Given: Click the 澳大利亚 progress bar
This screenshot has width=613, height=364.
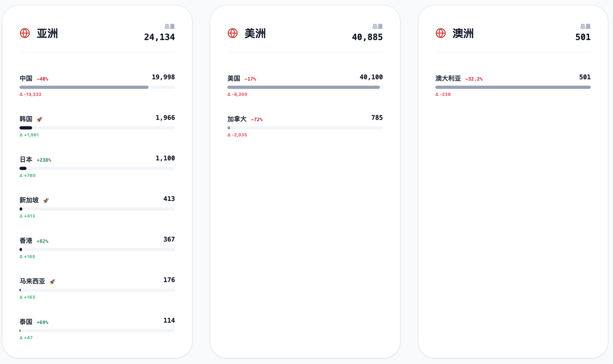Looking at the screenshot, I should (513, 88).
